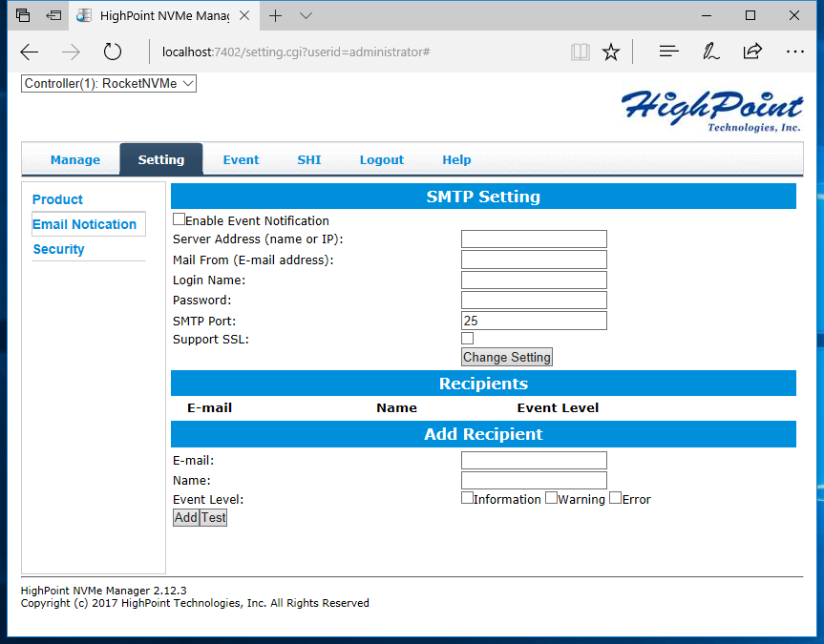Close the HighPoint NVMe Manager tab
The image size is (824, 644).
coord(244,16)
